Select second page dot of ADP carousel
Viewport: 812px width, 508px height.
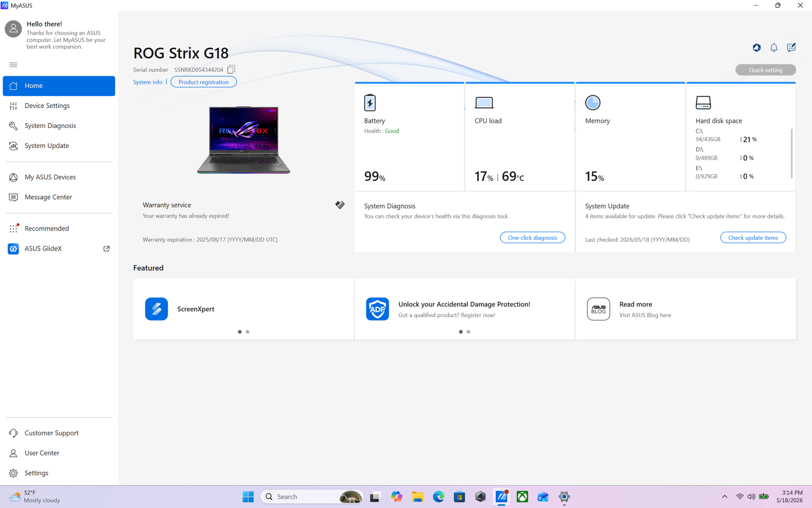tap(468, 332)
